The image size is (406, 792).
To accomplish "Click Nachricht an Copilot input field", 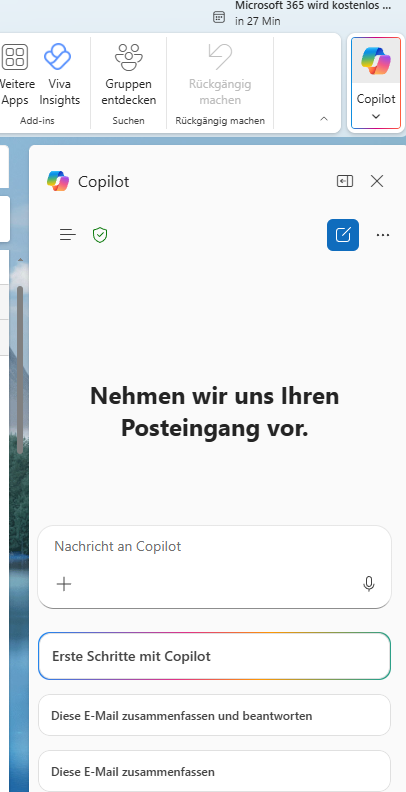I will [215, 547].
